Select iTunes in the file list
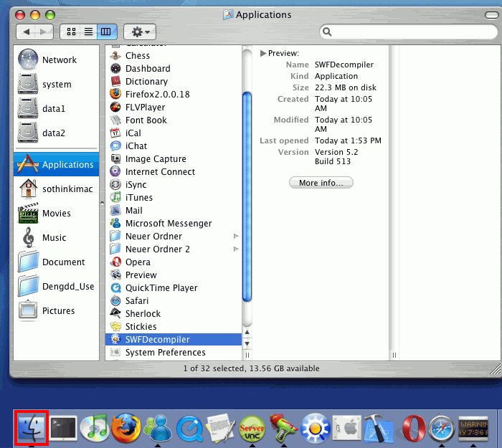This screenshot has height=448, width=502. [x=174, y=197]
